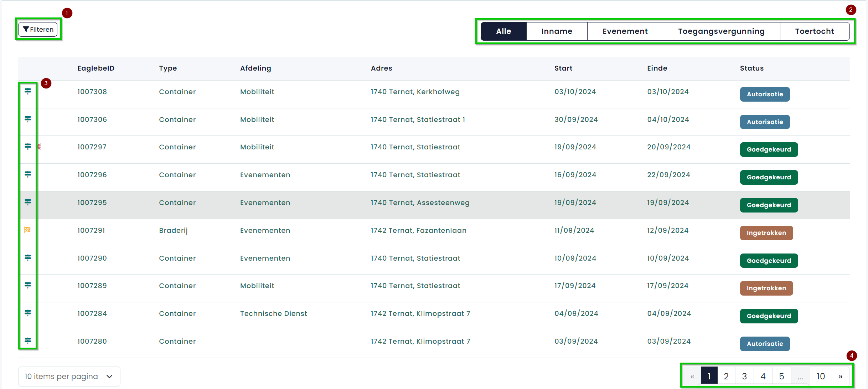Click signpost icon for row 1007289
This screenshot has width=868, height=389.
click(28, 285)
